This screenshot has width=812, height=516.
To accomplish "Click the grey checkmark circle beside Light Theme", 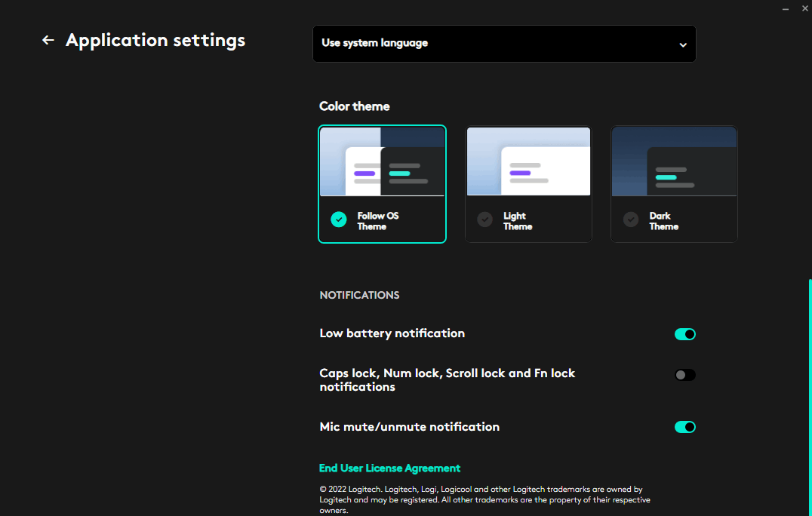I will 484,220.
